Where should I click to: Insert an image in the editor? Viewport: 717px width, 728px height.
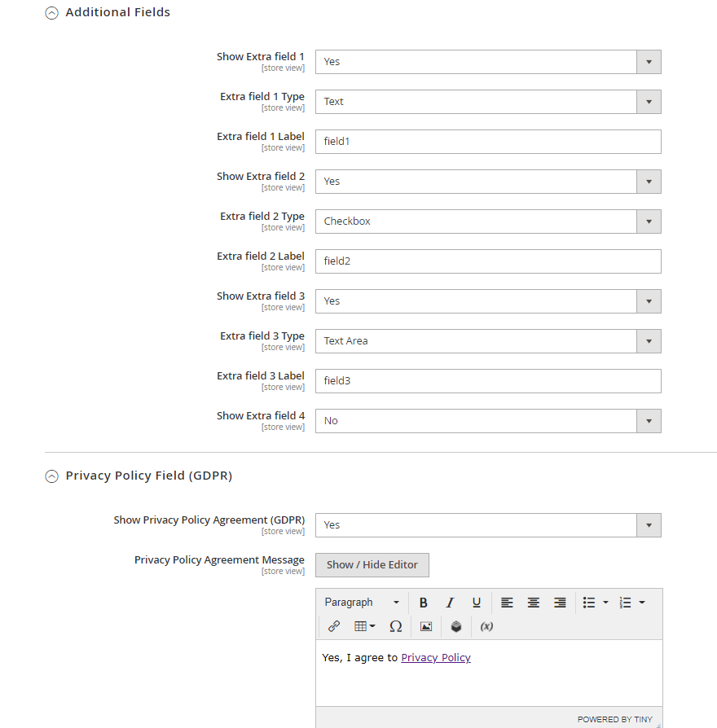click(x=426, y=626)
